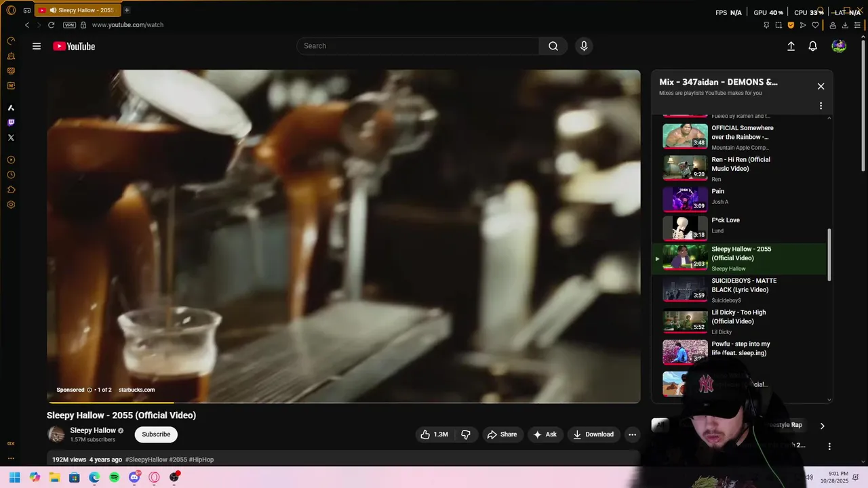
Task: Open the Player icon in sidebar
Action: [x=11, y=160]
